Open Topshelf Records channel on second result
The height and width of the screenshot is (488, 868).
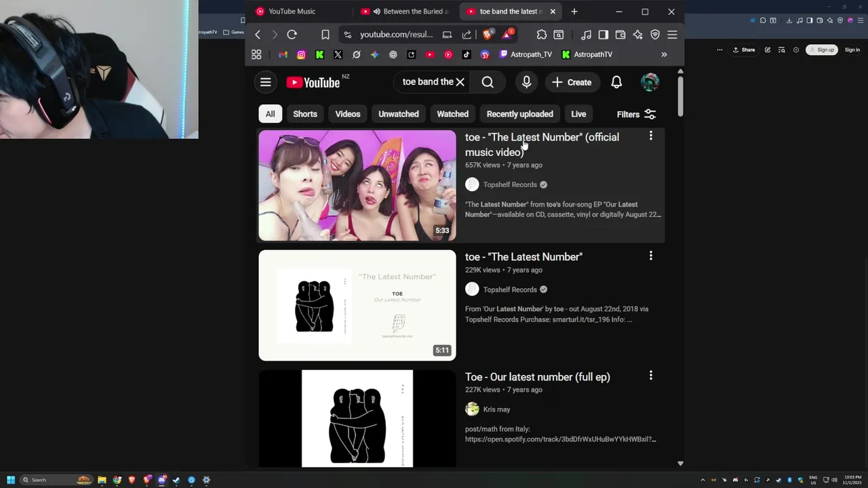(510, 289)
